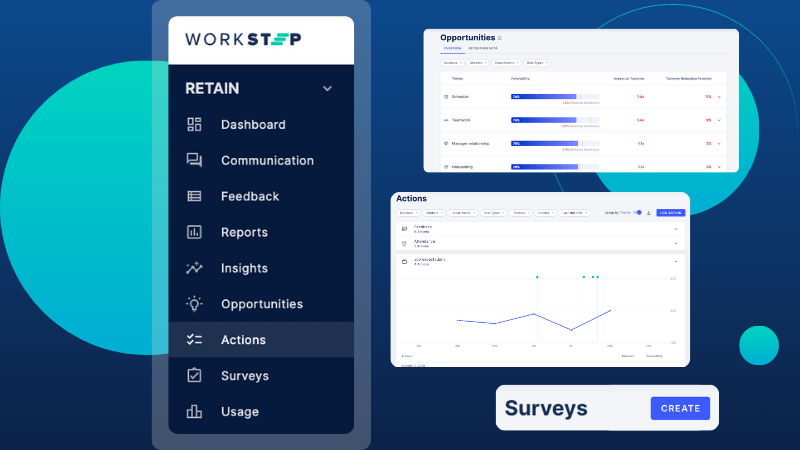This screenshot has height=450, width=800.
Task: Open Markets filter in Actions panel
Action: [434, 213]
